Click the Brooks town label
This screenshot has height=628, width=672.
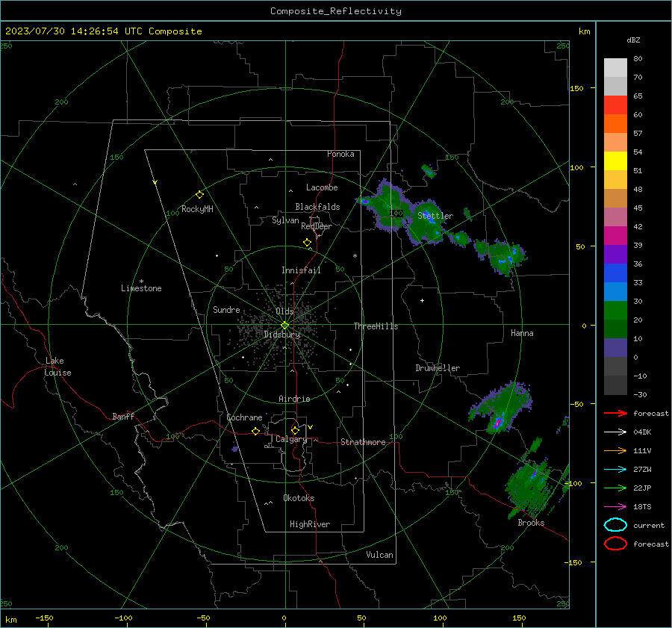tap(531, 523)
